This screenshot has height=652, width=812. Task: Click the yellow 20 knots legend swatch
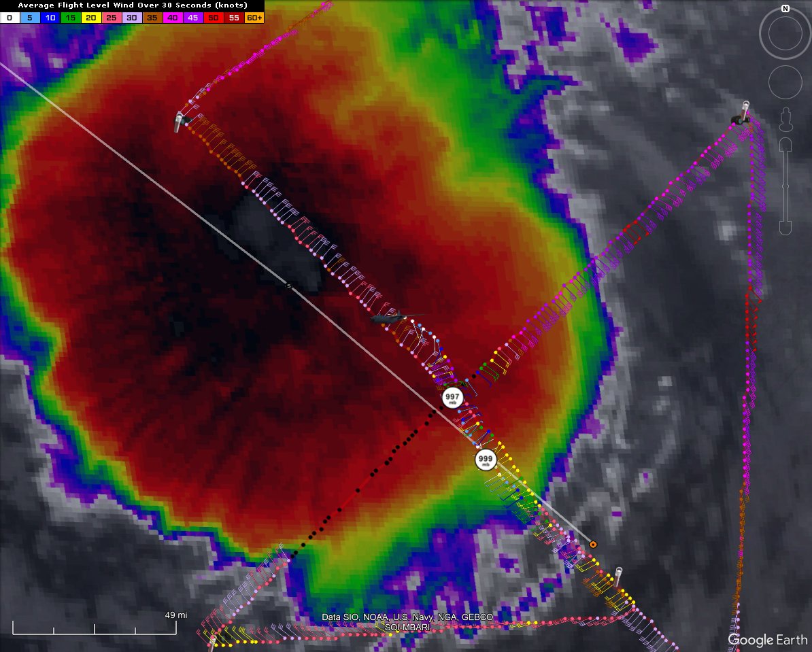pyautogui.click(x=92, y=18)
